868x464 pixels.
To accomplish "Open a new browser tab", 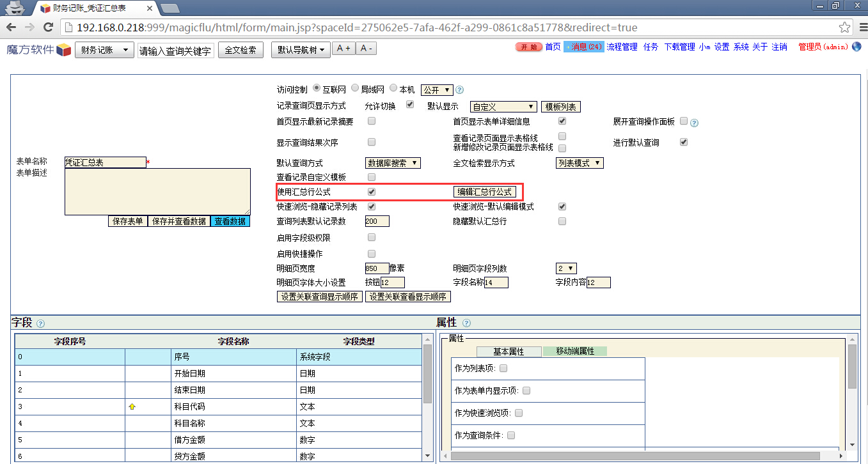I will coord(170,8).
